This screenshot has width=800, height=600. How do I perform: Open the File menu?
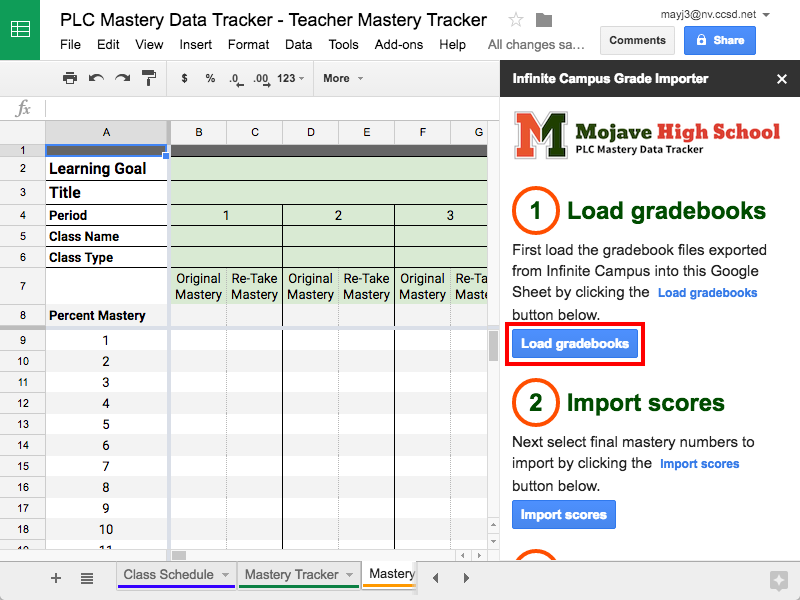pos(70,44)
